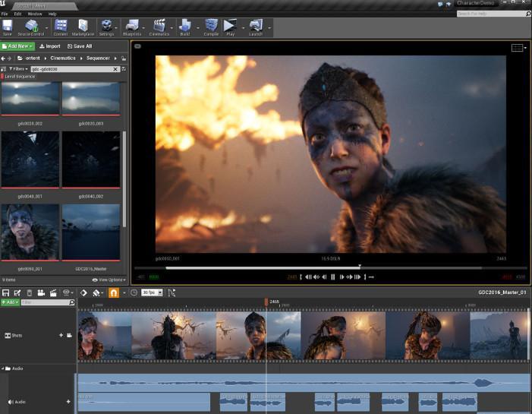Open the View Options dropdown

tap(109, 280)
